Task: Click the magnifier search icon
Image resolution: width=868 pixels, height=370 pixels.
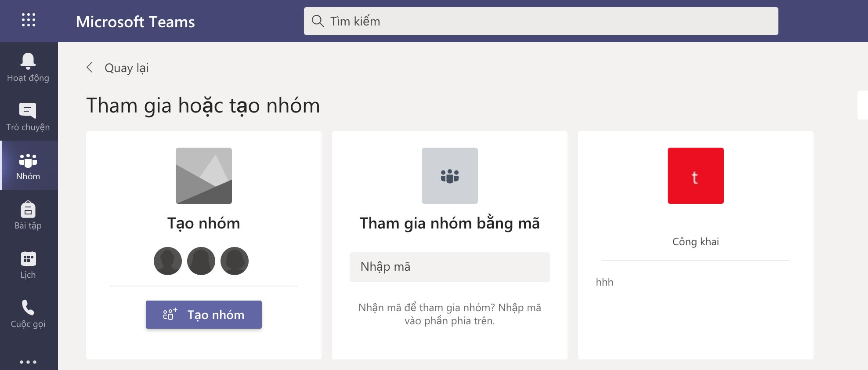Action: click(318, 21)
